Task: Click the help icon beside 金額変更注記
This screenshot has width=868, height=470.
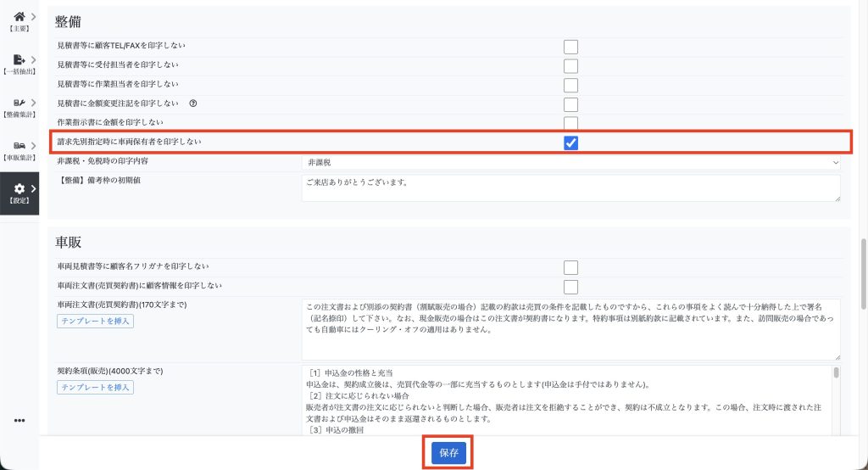Action: [x=193, y=104]
